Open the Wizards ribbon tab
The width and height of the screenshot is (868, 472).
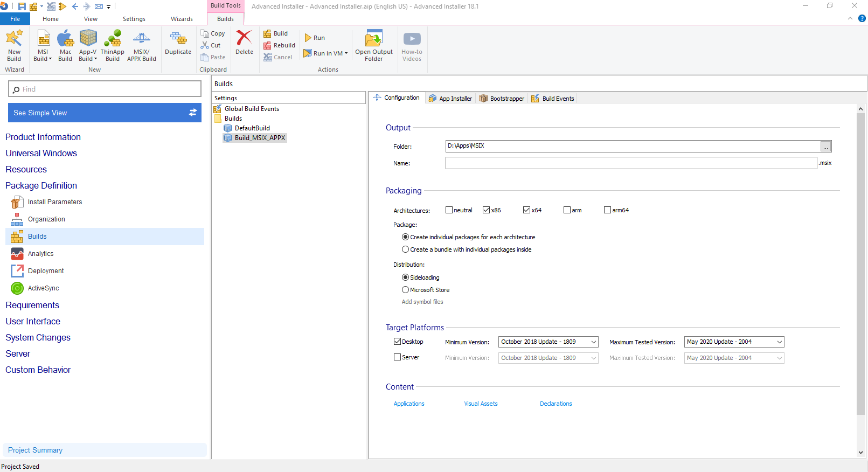point(182,19)
